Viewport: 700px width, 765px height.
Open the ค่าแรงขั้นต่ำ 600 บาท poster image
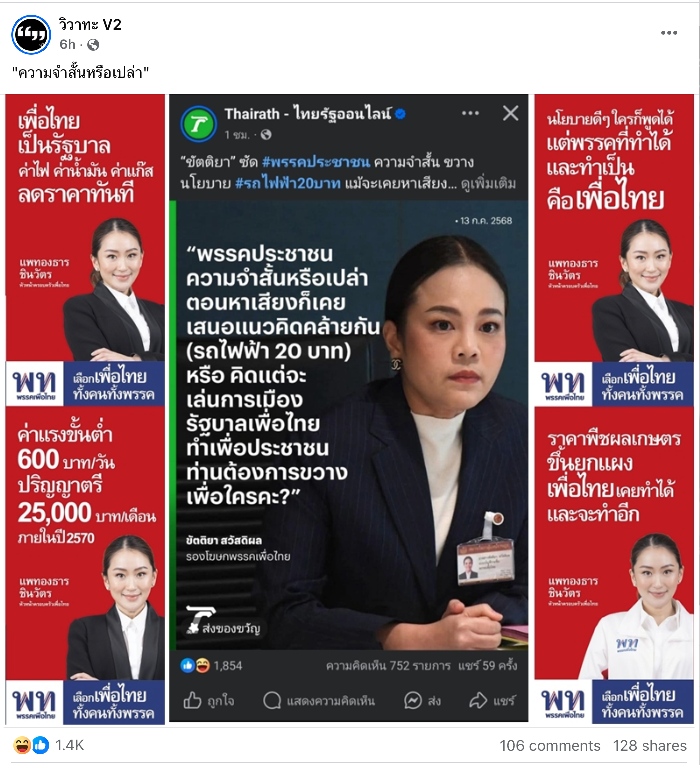[85, 566]
